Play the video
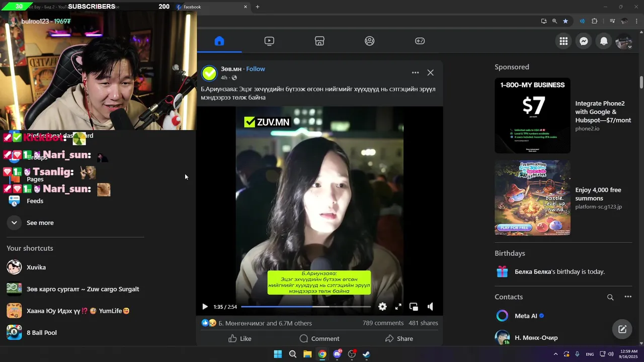This screenshot has height=362, width=644. point(205,307)
